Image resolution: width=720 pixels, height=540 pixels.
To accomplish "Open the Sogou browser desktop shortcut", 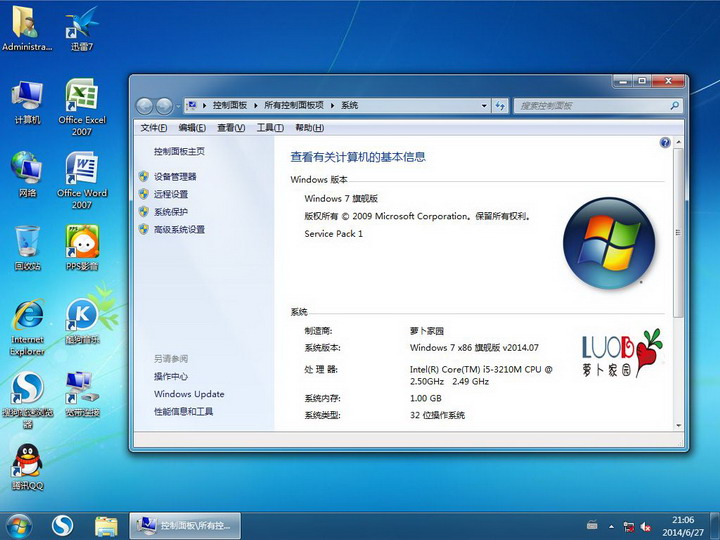I will pos(27,399).
